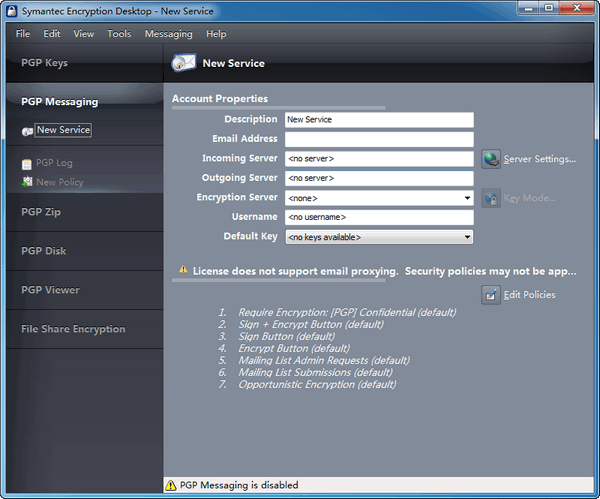This screenshot has width=600, height=499.
Task: Click the Edit Policies pencil icon
Action: coord(491,294)
